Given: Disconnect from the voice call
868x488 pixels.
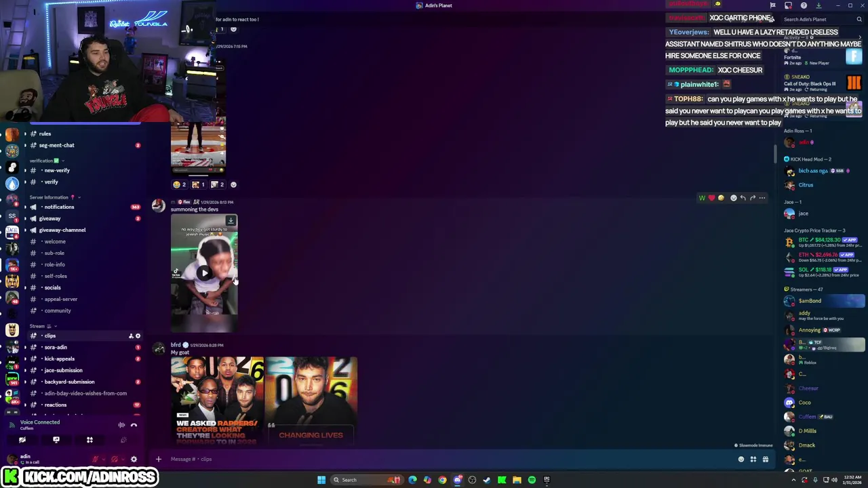Looking at the screenshot, I should click(134, 425).
